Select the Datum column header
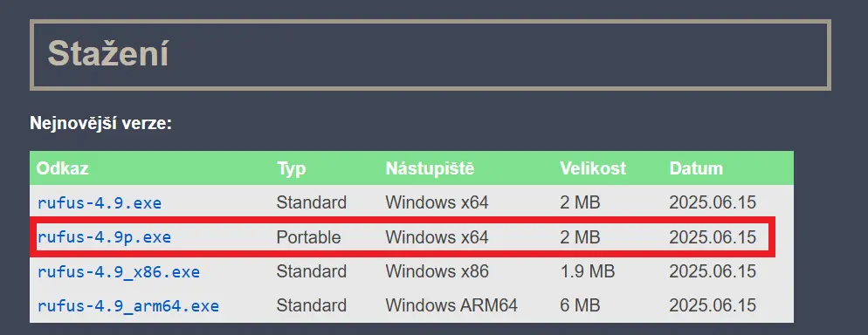The width and height of the screenshot is (868, 335). coord(696,168)
